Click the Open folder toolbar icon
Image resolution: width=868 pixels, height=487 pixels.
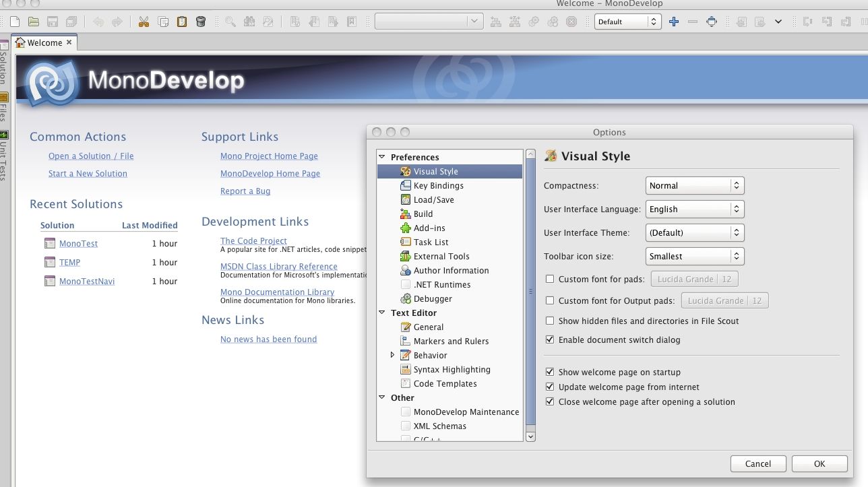(33, 22)
